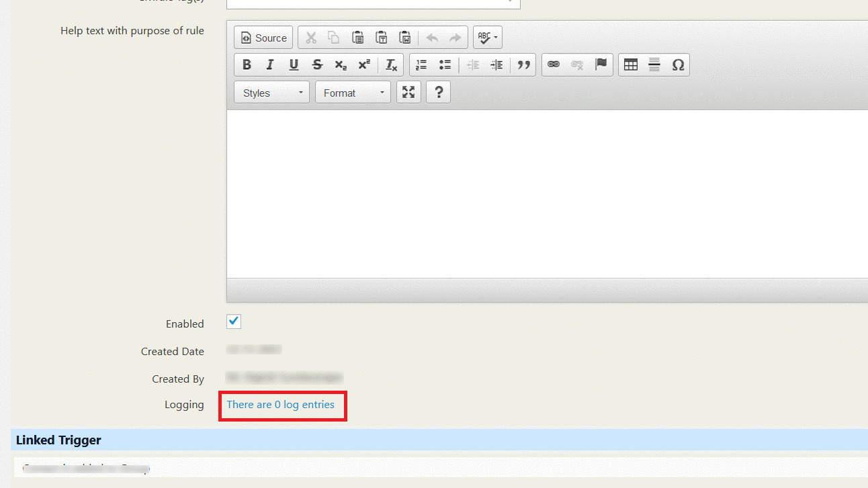Insert a Table via toolbar icon

pyautogui.click(x=631, y=65)
